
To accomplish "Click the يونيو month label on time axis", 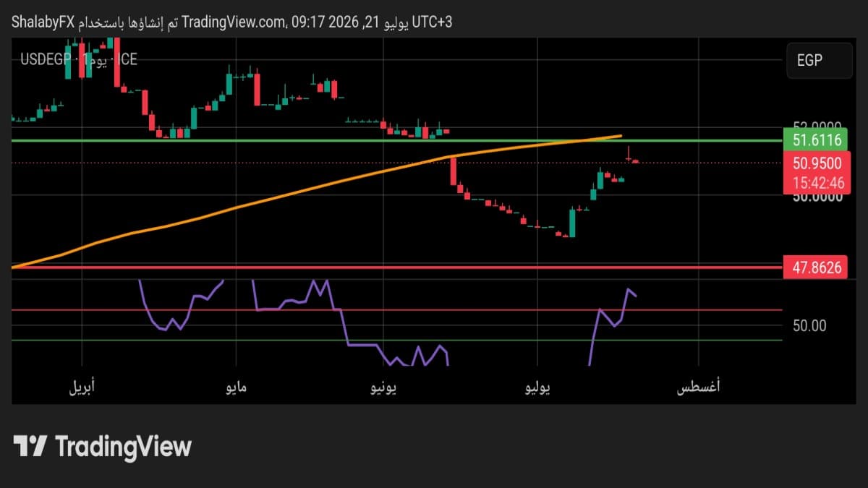I will pos(383,388).
